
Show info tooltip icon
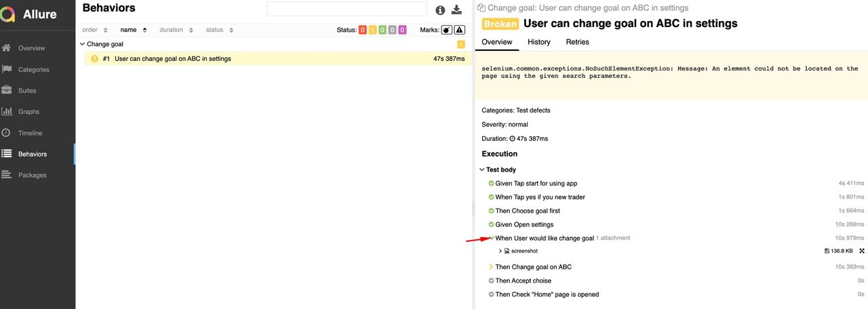coord(440,10)
